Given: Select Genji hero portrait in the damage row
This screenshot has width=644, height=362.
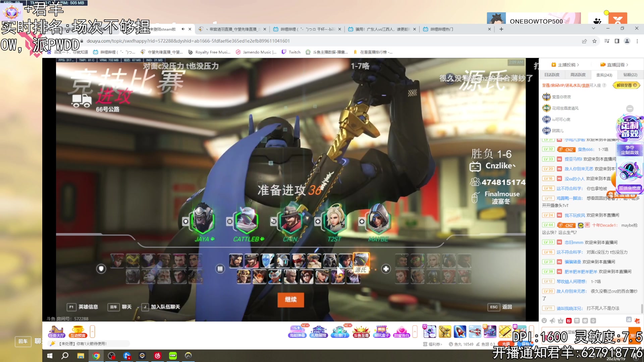Looking at the screenshot, I should [x=361, y=260].
